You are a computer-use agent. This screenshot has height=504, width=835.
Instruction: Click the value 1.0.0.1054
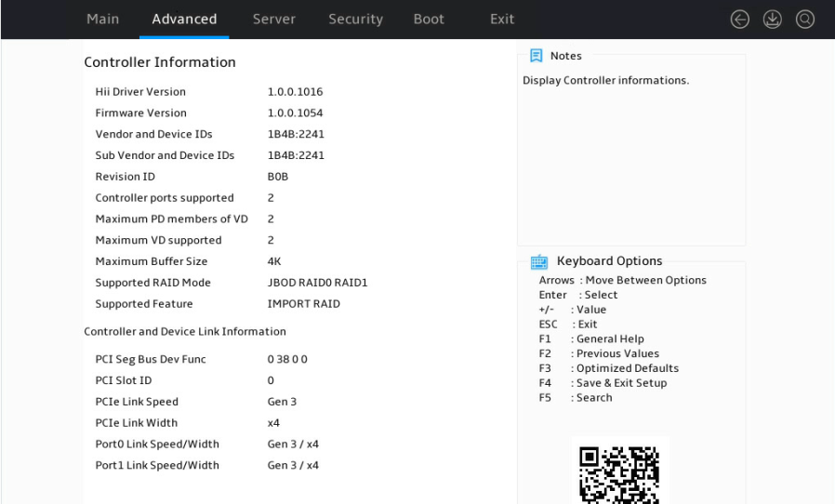pos(295,113)
